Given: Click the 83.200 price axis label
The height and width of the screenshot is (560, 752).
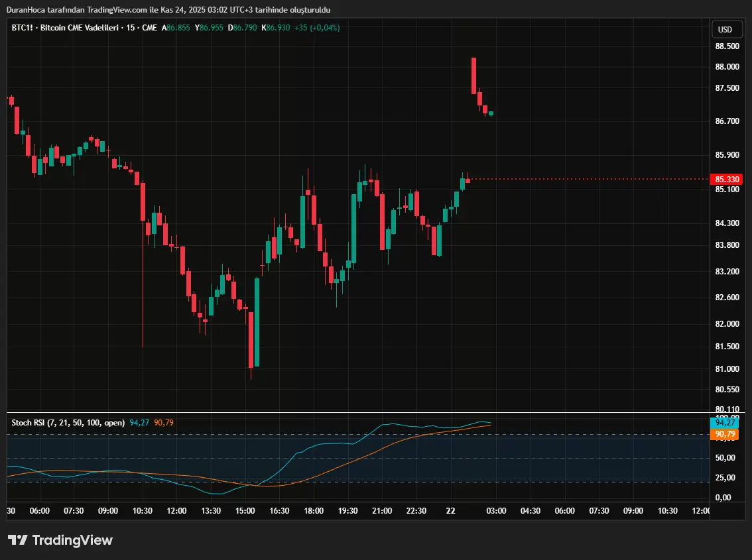Looking at the screenshot, I should pyautogui.click(x=727, y=271).
